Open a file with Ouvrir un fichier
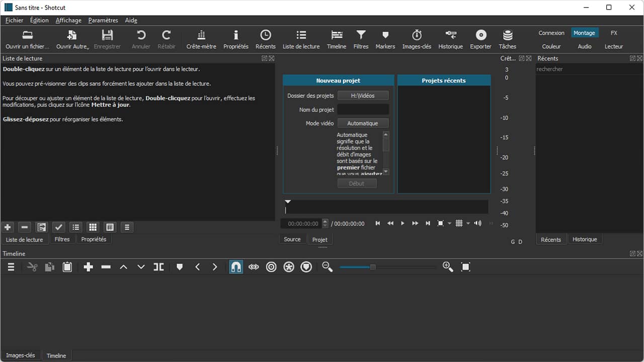Image resolution: width=644 pixels, height=362 pixels. point(27,40)
